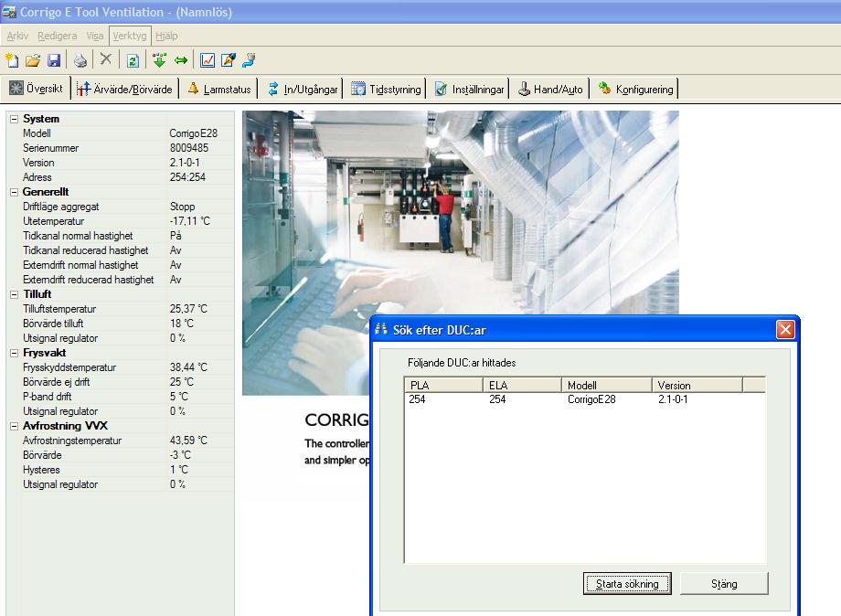This screenshot has height=616, width=841.
Task: Collapse the System tree section
Action: click(x=15, y=119)
